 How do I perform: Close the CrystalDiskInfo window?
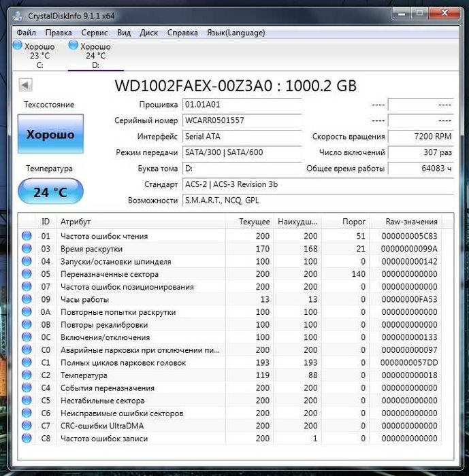pos(444,14)
